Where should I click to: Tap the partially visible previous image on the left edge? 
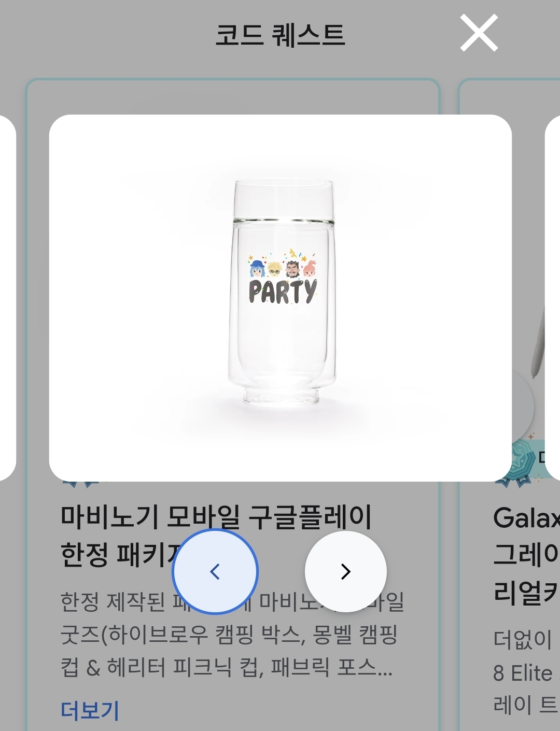(x=7, y=298)
